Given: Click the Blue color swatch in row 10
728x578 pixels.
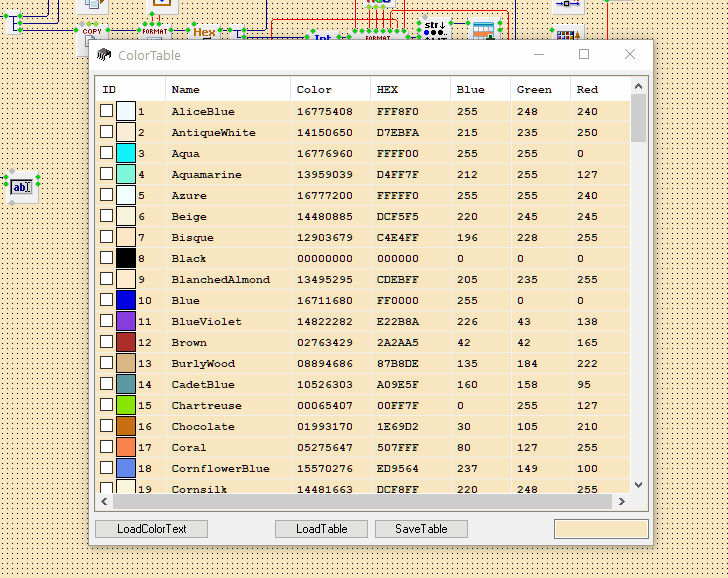Looking at the screenshot, I should point(126,300).
